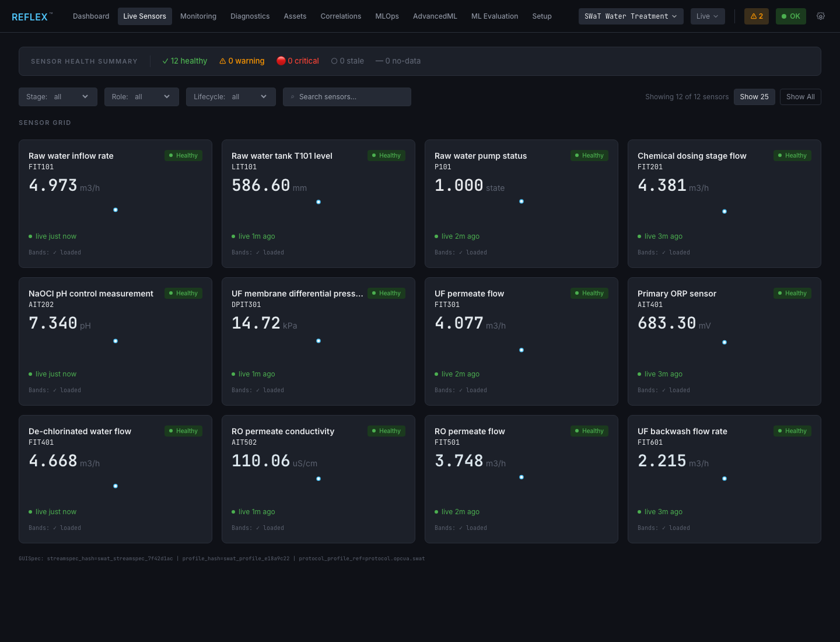Image resolution: width=840 pixels, height=642 pixels.
Task: Click the stale circle icon in health summary
Action: pos(334,61)
